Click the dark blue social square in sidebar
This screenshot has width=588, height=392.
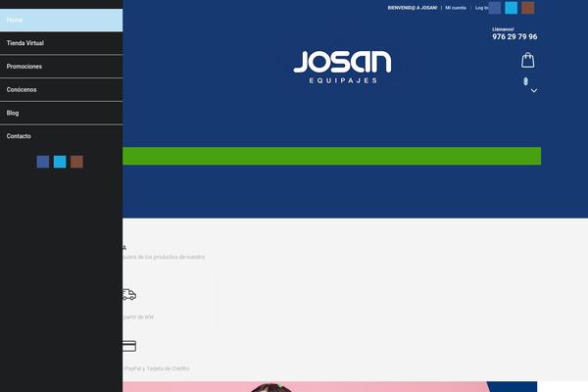[x=43, y=162]
